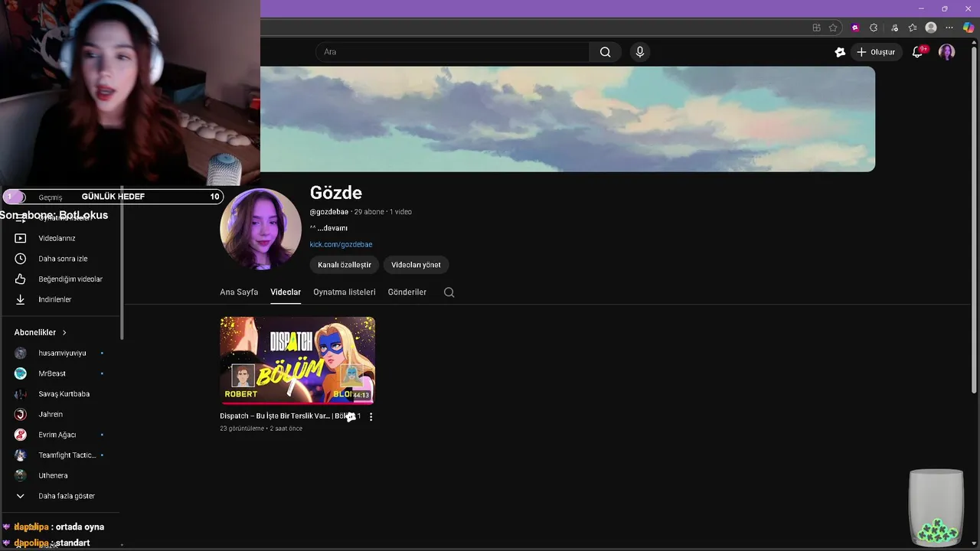
Task: Click the Gözde channel profile picture
Action: tap(260, 229)
